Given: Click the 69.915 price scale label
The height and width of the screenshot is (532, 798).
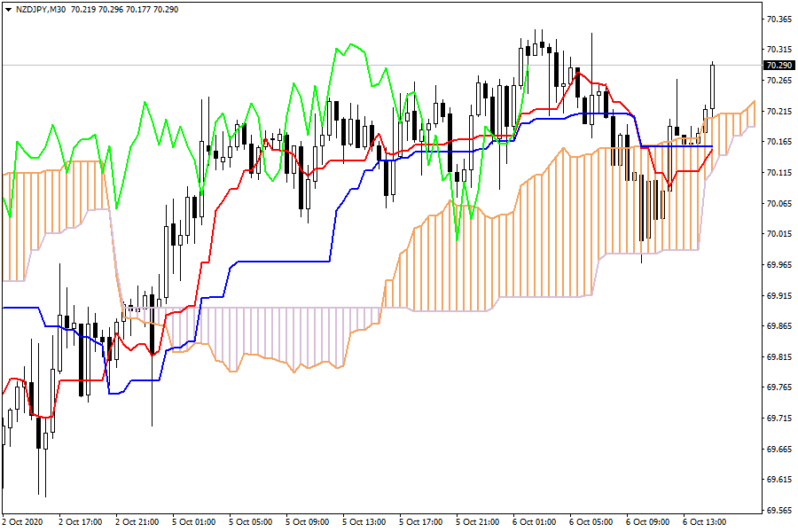Looking at the screenshot, I should click(778, 295).
